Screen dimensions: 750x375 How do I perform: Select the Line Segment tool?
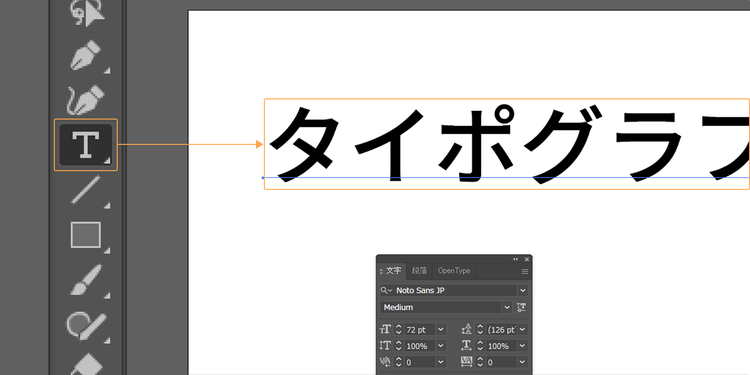[86, 189]
